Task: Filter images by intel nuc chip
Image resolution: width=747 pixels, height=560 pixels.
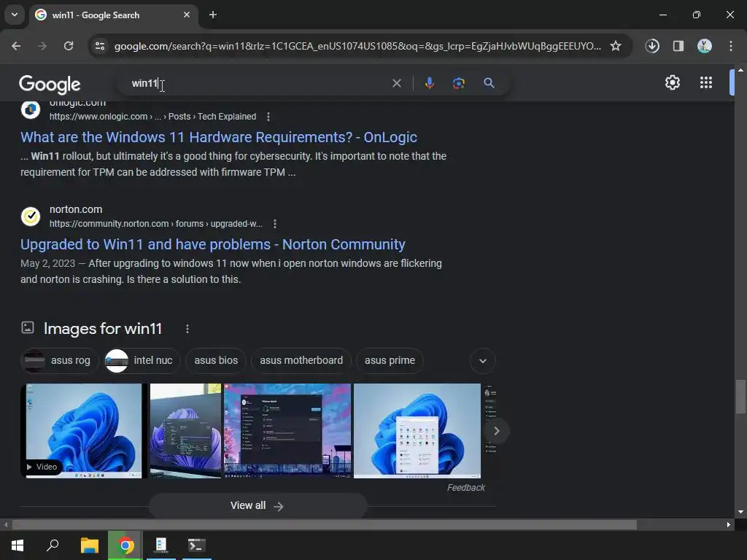Action: (x=142, y=360)
